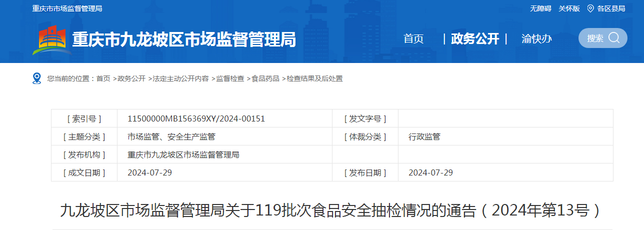Open 检查结果及后处置 breadcrumb link
The width and height of the screenshot is (644, 230).
click(314, 78)
